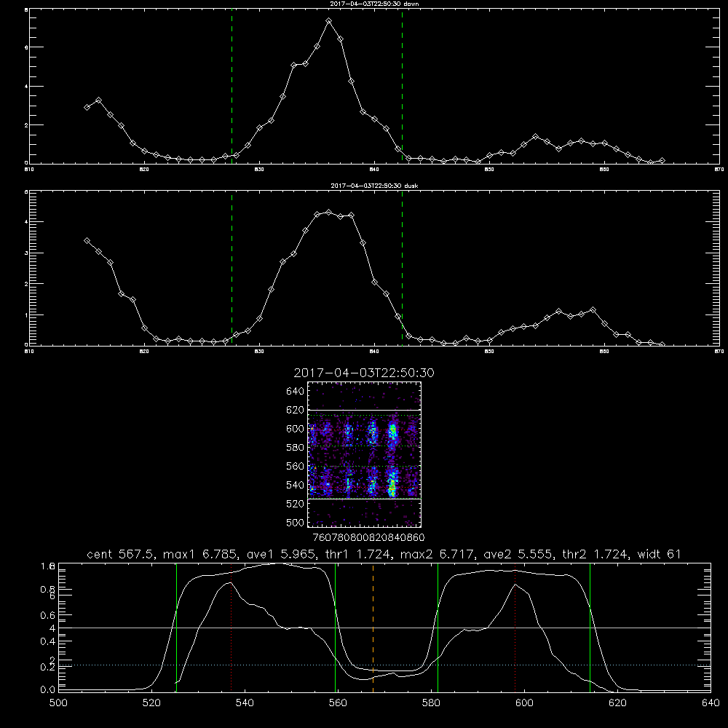The image size is (728, 728).
Task: Click the '580' y-axis label of heatmap
Action: (x=296, y=448)
